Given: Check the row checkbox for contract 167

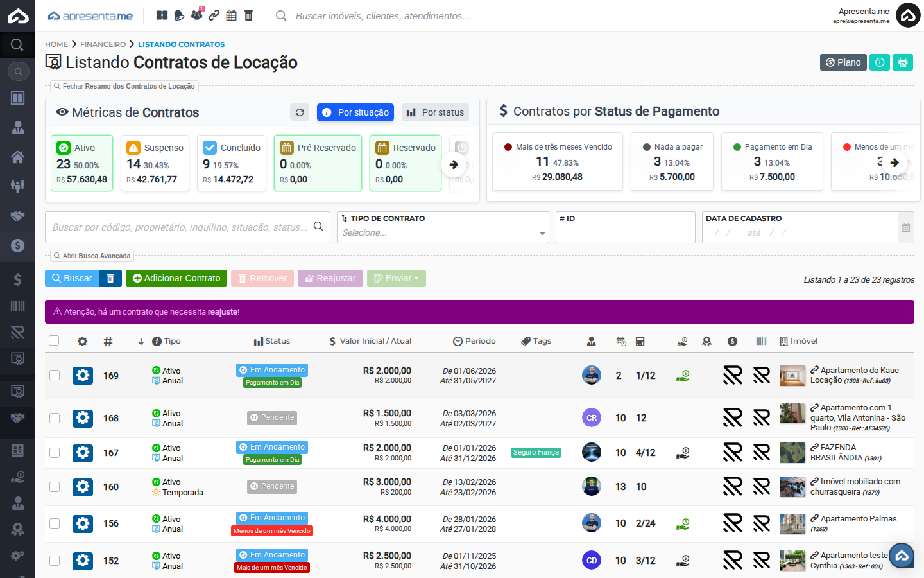Looking at the screenshot, I should click(55, 453).
